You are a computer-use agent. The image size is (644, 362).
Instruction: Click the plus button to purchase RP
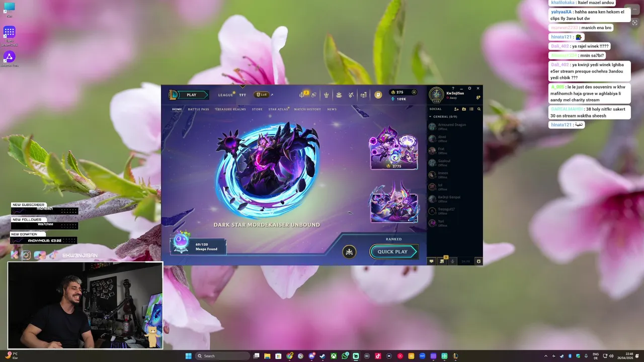pos(414,92)
